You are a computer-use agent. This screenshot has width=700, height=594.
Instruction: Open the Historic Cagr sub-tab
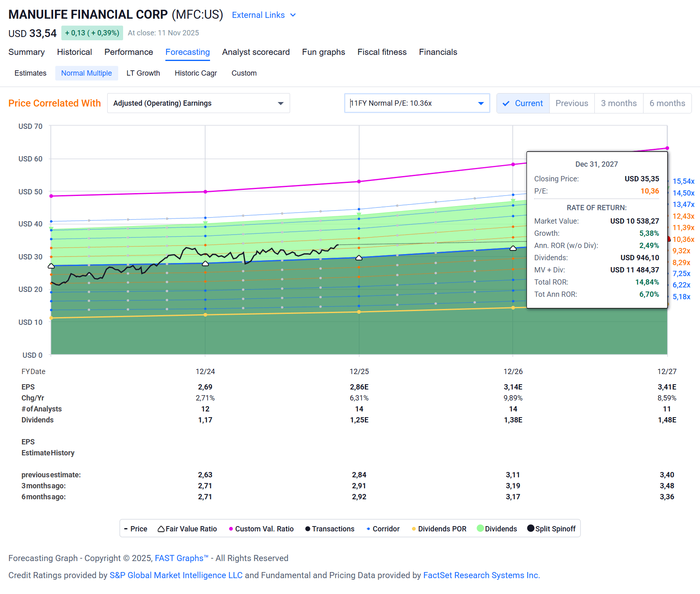click(x=195, y=73)
